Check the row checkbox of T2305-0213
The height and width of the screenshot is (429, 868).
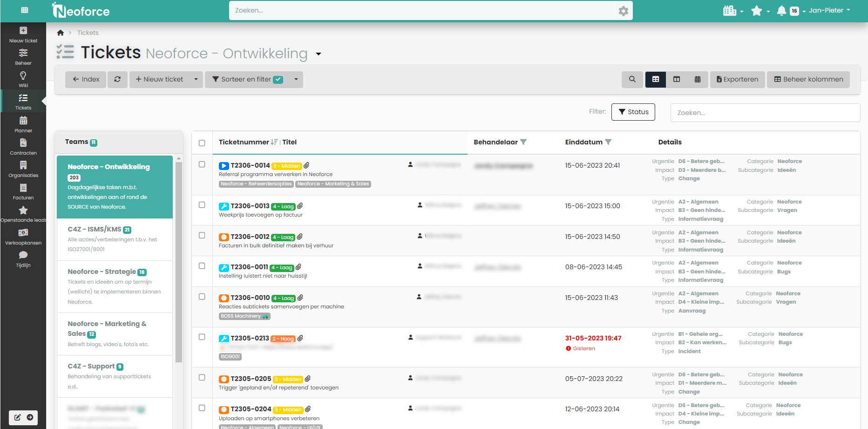[202, 337]
